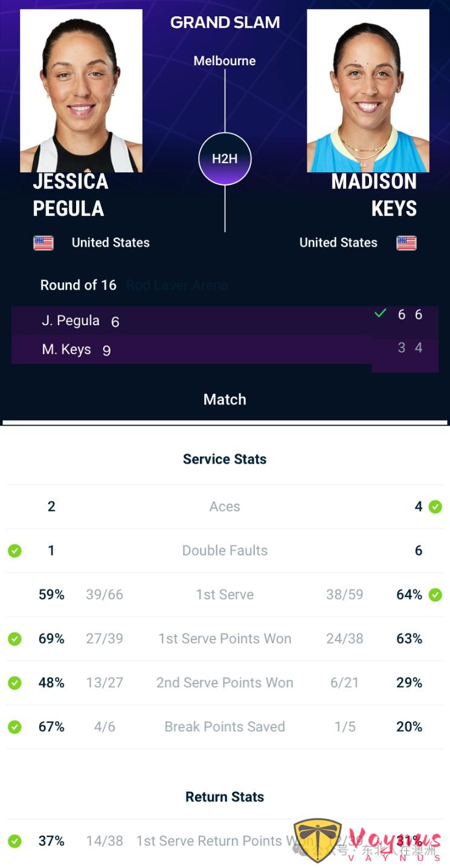Click the green winner checkmark beside set scores
This screenshot has height=868, width=450.
pyautogui.click(x=380, y=313)
